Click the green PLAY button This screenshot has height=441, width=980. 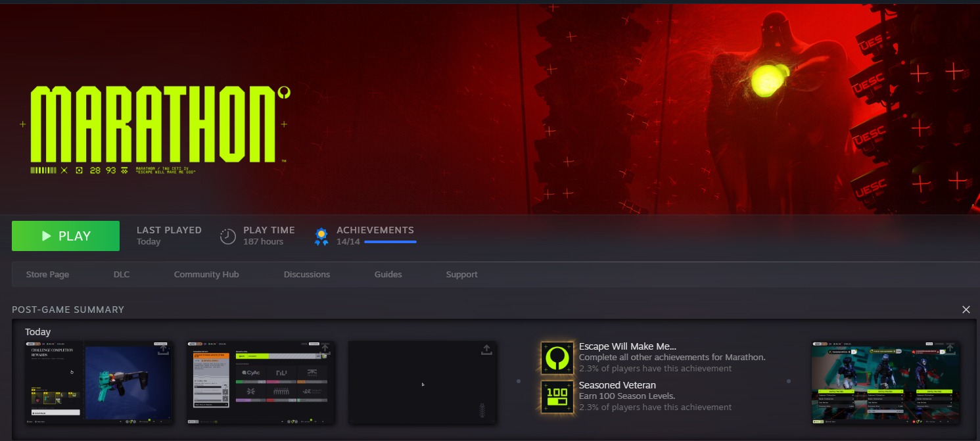point(66,236)
